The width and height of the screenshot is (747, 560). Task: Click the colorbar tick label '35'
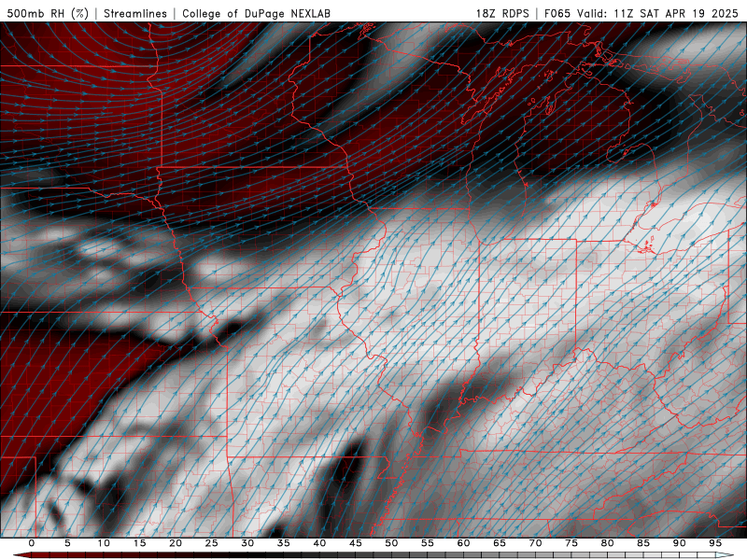click(x=284, y=543)
